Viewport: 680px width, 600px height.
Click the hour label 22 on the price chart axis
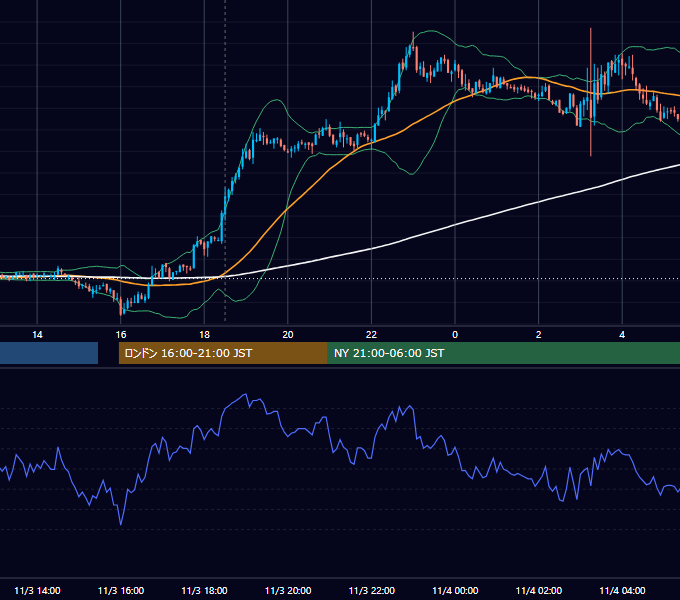pos(372,335)
